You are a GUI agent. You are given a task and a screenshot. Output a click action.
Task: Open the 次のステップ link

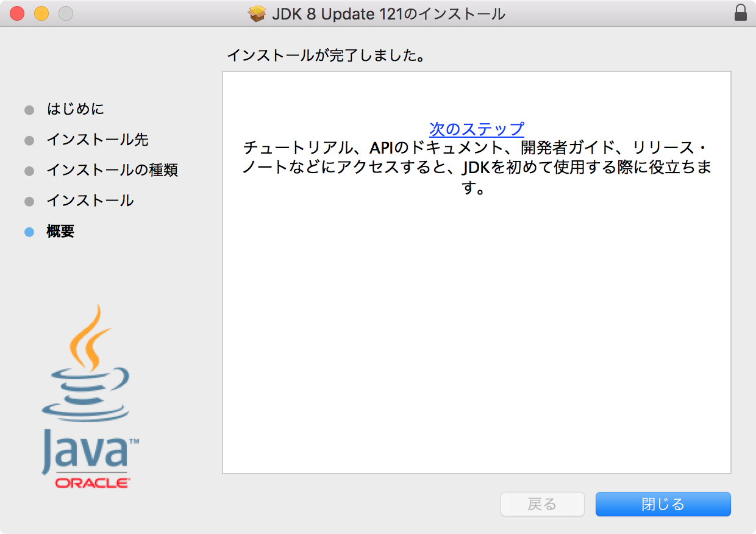pyautogui.click(x=477, y=129)
